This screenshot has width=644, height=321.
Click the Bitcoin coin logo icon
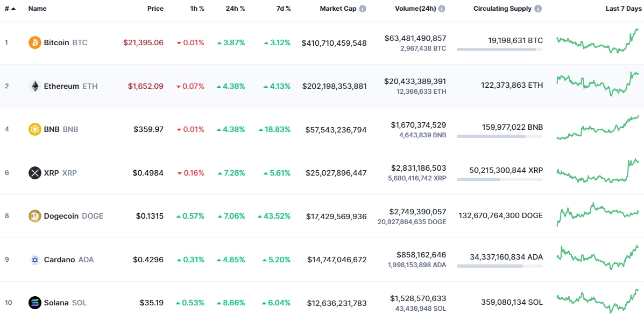point(35,43)
